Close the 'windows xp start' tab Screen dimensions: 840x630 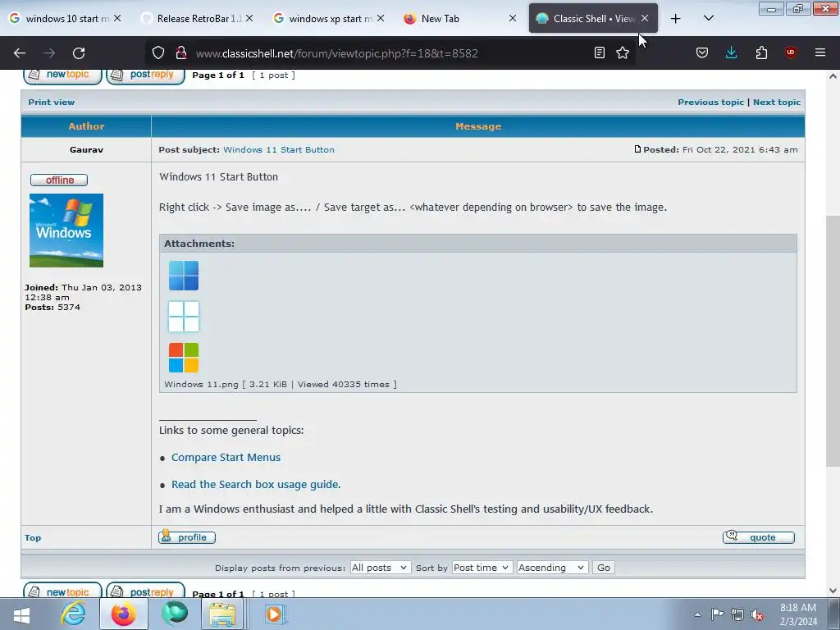coord(381,18)
